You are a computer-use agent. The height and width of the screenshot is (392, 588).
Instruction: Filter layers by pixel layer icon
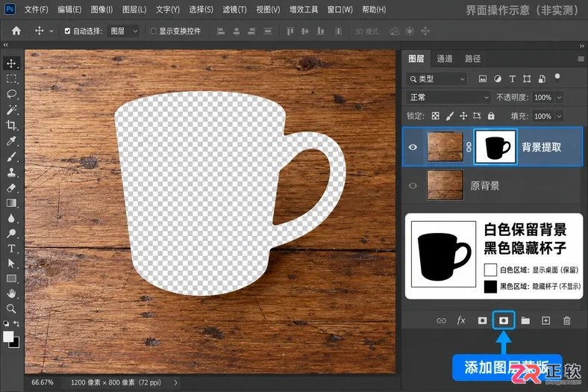click(x=483, y=79)
